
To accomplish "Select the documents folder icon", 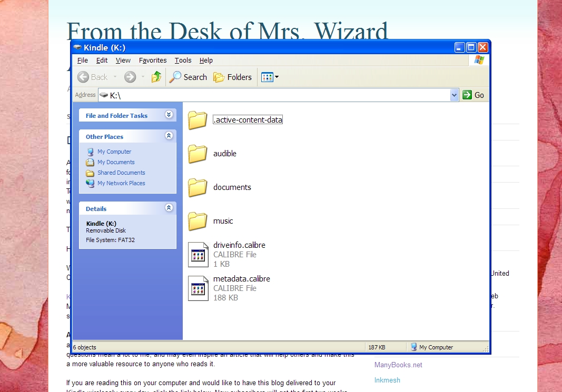I will click(198, 187).
